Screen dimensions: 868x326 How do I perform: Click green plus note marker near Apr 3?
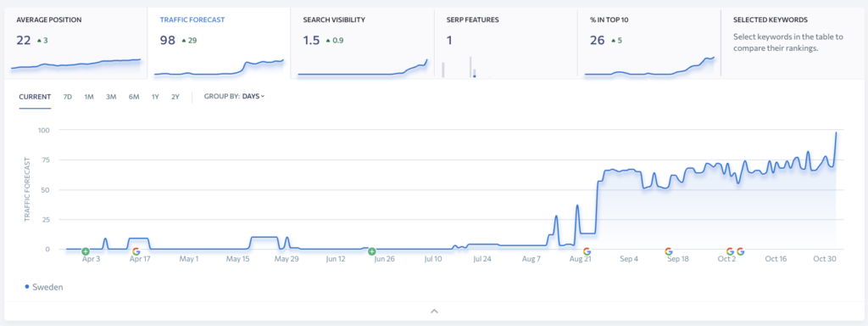point(86,251)
